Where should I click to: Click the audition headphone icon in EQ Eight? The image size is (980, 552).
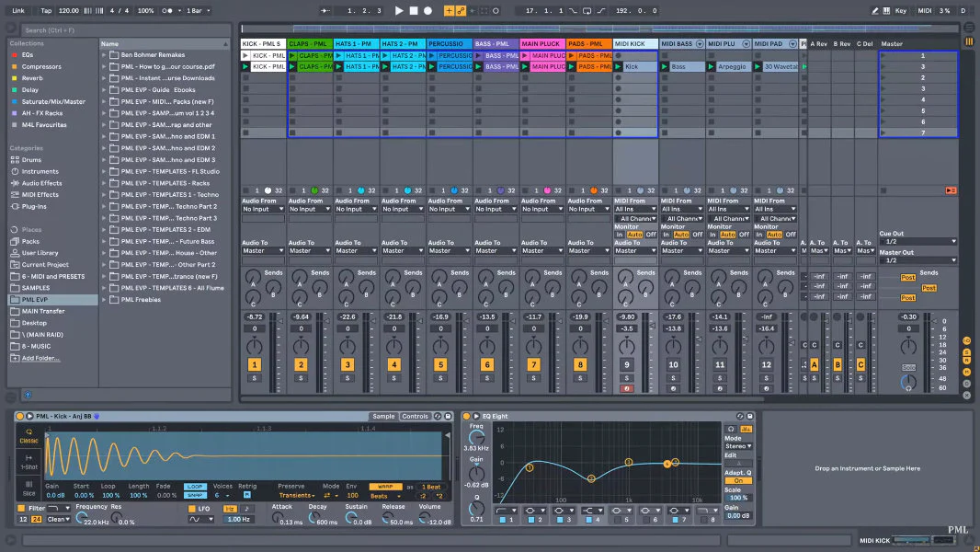[x=731, y=430]
